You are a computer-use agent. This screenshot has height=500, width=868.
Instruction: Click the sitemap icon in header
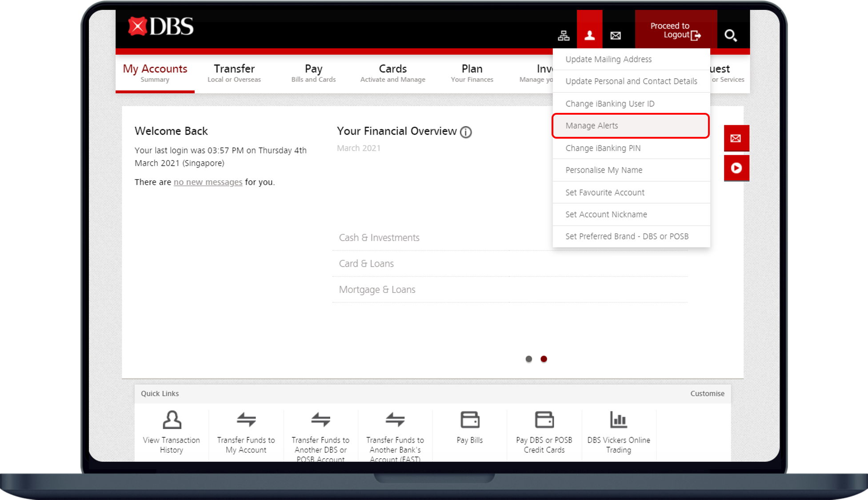pos(564,36)
